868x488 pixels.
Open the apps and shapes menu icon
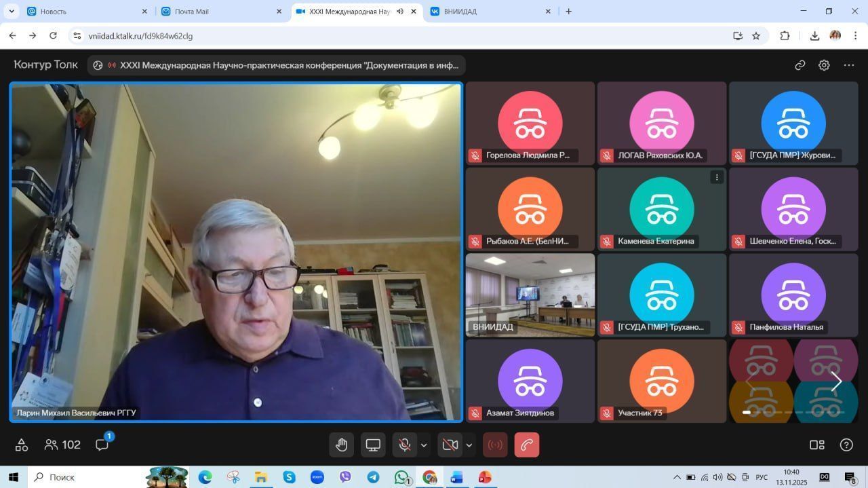point(22,445)
